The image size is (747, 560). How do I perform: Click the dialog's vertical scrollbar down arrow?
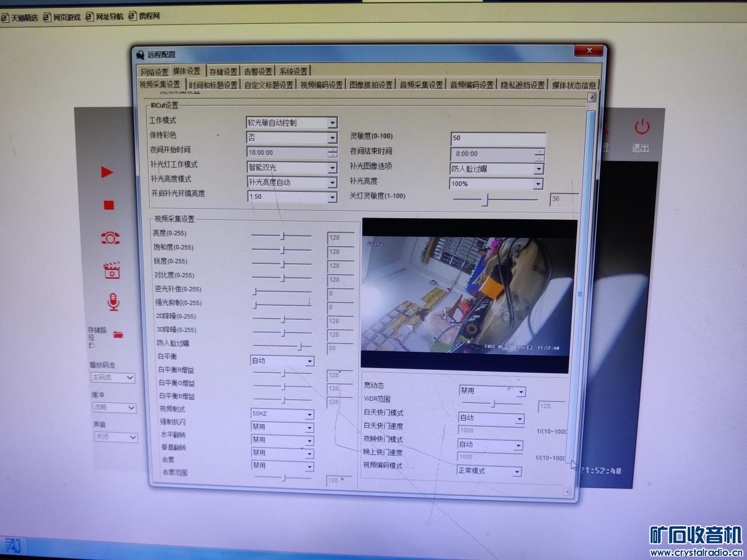click(567, 492)
